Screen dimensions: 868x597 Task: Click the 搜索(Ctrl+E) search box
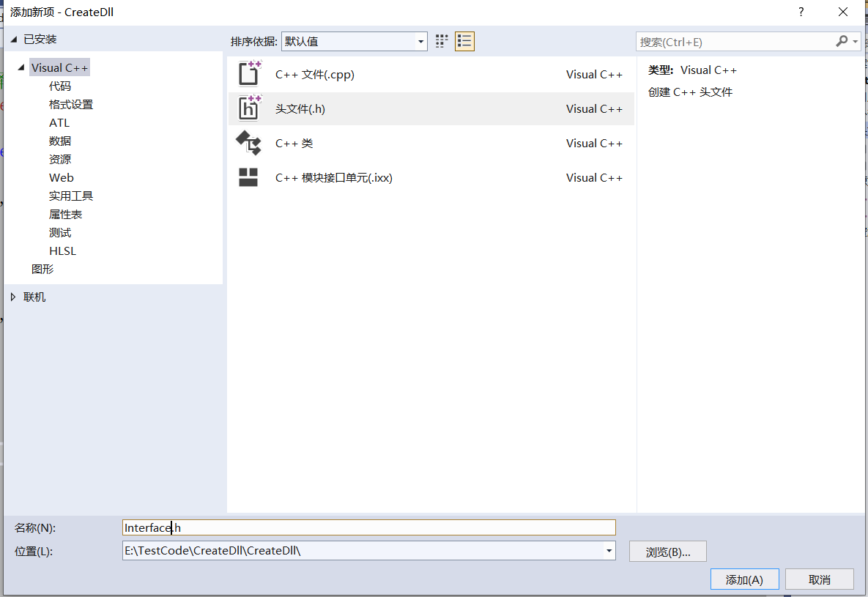732,42
